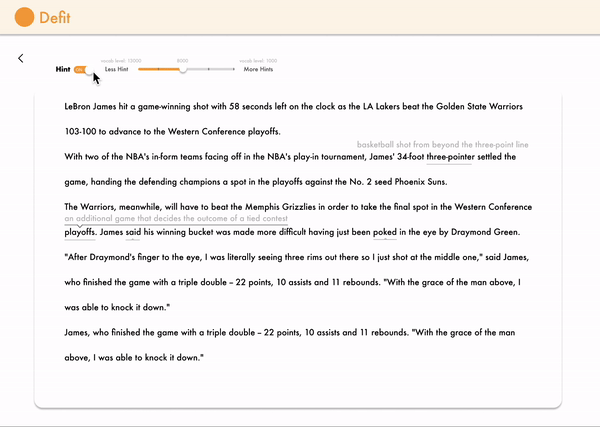The width and height of the screenshot is (600, 427).
Task: Click the hint 'an additional game that decides the outcome'
Action: (176, 218)
